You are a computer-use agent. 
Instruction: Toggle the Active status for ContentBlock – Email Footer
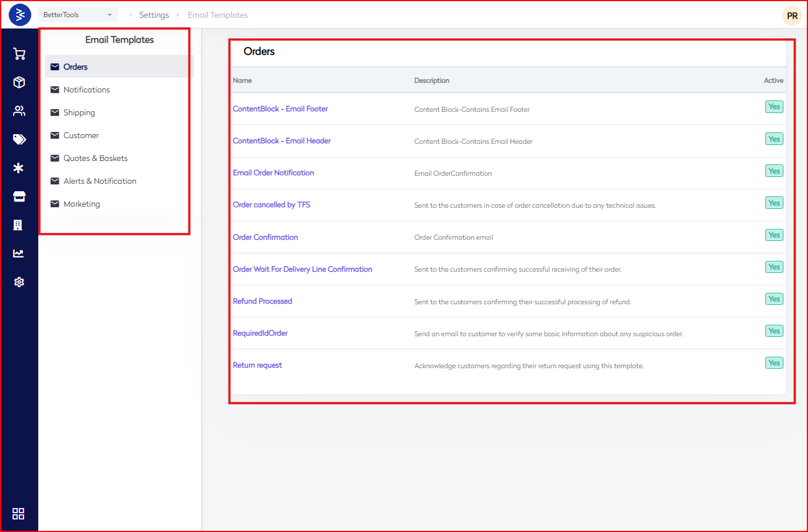point(774,107)
